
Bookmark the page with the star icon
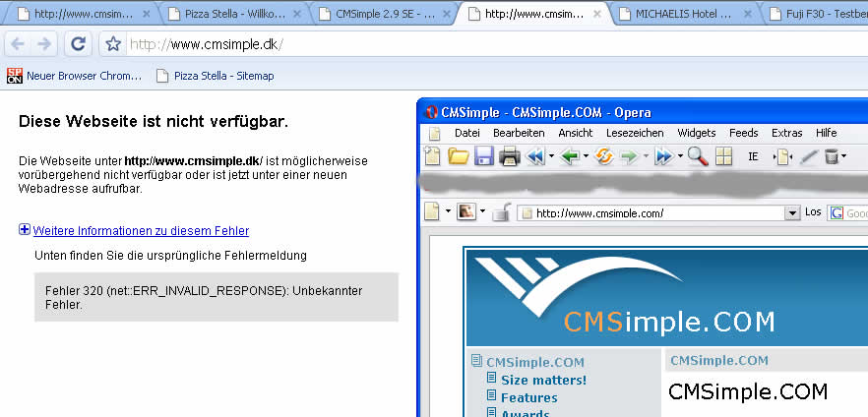click(113, 44)
